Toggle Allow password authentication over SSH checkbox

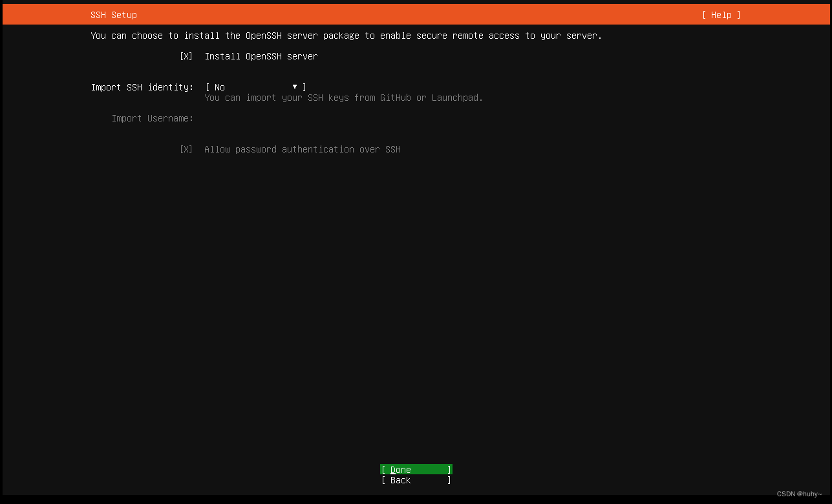tap(186, 149)
